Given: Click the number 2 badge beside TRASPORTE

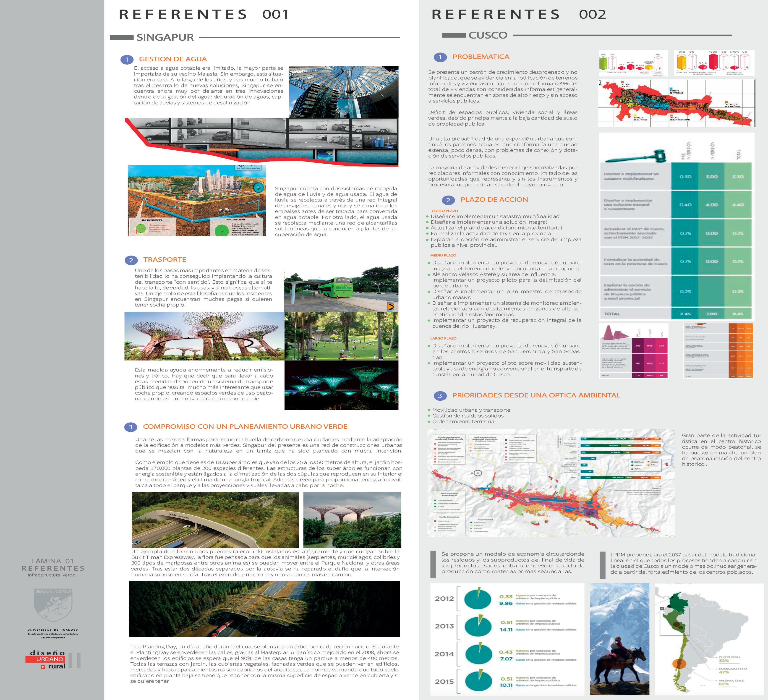Looking at the screenshot, I should coord(131,260).
